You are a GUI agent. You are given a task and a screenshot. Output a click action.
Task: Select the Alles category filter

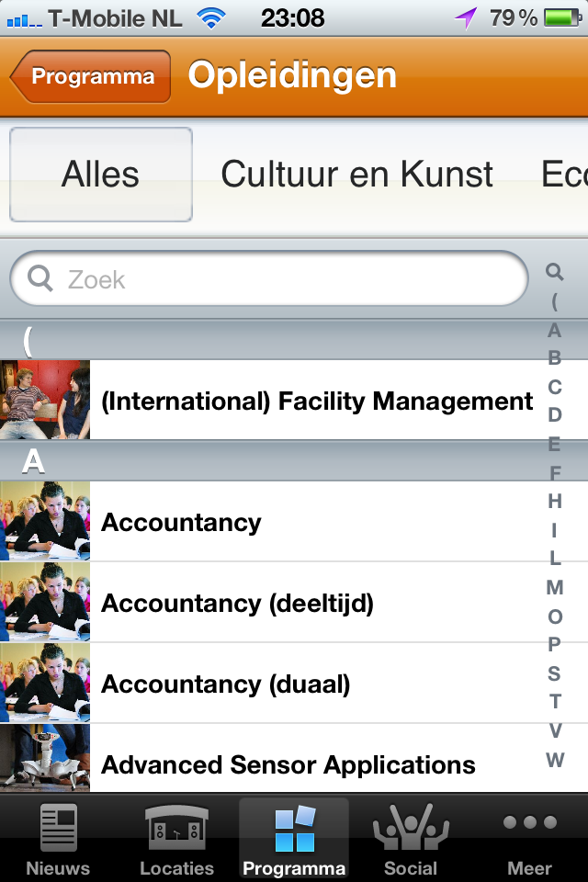coord(101,175)
